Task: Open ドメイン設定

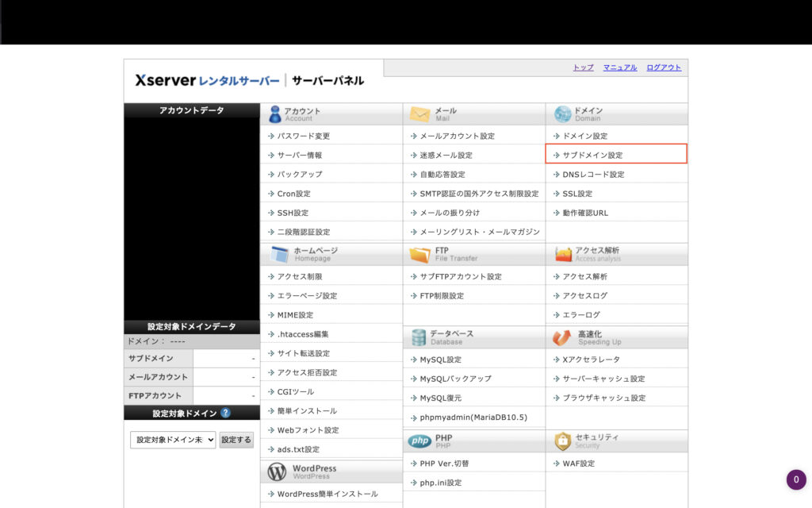Action: pos(584,136)
